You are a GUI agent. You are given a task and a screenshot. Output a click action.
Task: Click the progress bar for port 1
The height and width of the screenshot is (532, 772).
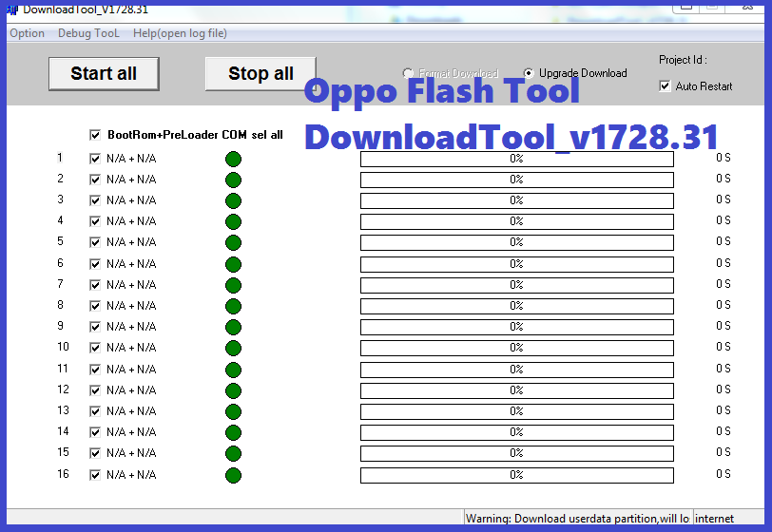(517, 159)
